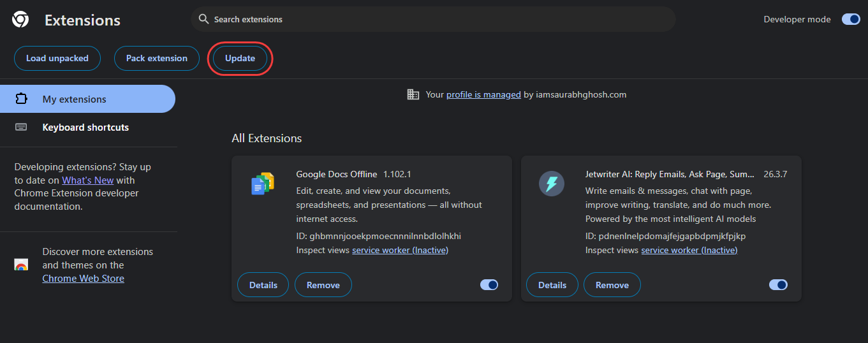
Task: Click the Chrome Web Store rainbow icon
Action: [21, 265]
